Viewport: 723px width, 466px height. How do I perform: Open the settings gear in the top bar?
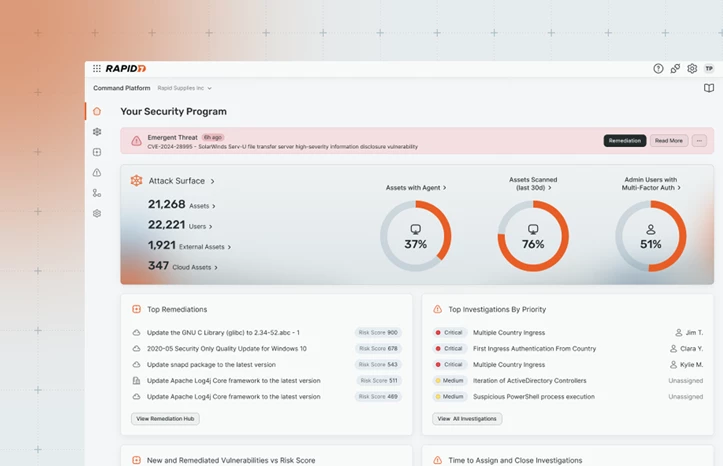click(692, 69)
